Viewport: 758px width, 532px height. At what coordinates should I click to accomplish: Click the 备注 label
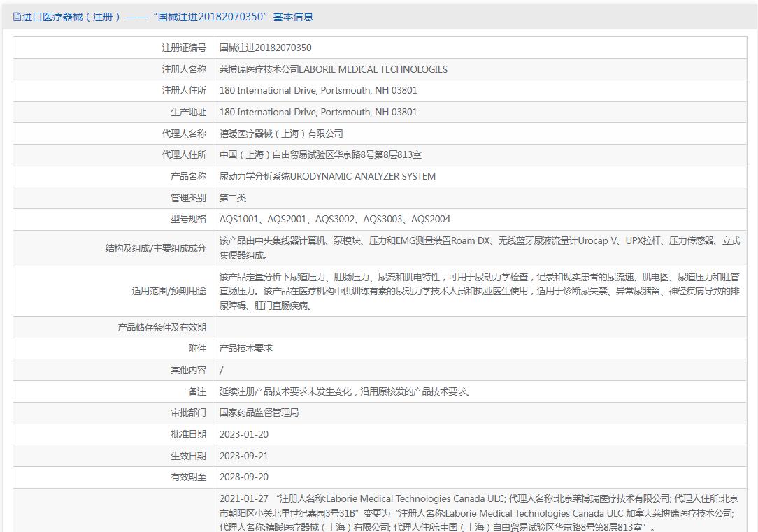click(197, 391)
